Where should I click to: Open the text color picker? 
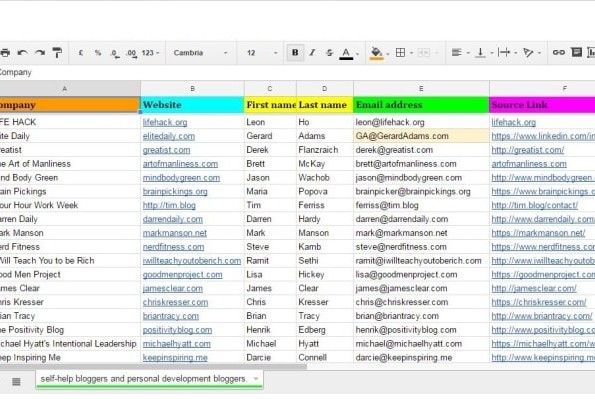[346, 53]
